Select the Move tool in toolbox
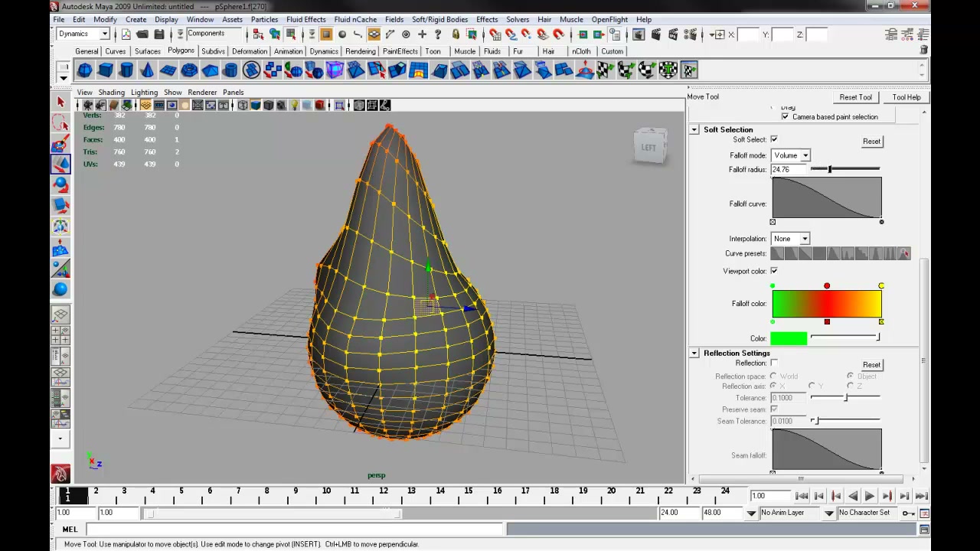980x551 pixels. tap(60, 164)
